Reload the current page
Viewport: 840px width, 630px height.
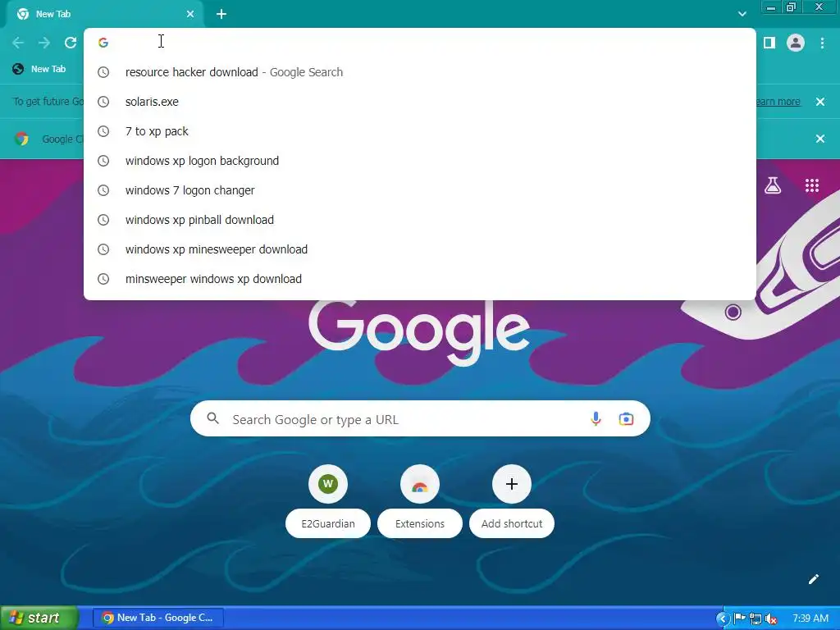click(71, 43)
